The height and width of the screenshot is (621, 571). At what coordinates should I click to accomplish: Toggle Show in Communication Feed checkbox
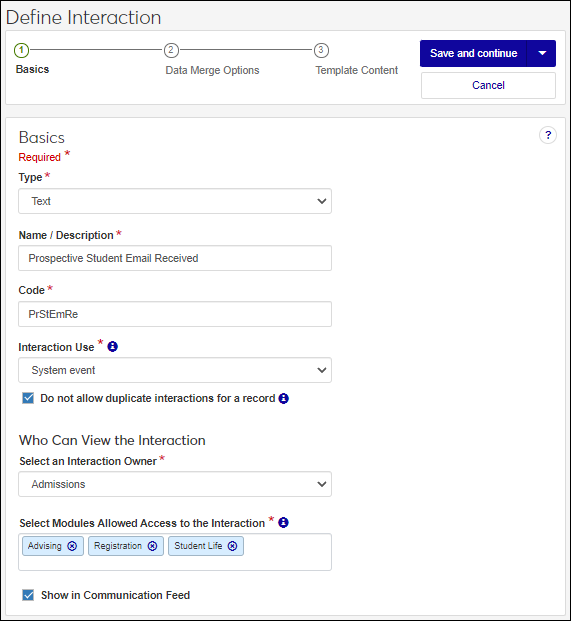[x=28, y=595]
